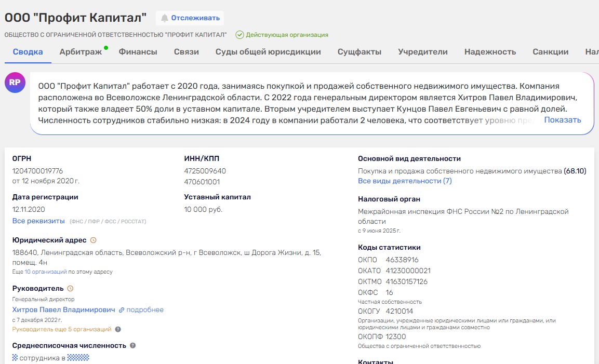Click the blurred employee count before сотрудника
The width and height of the screenshot is (599, 364).
tap(15, 358)
